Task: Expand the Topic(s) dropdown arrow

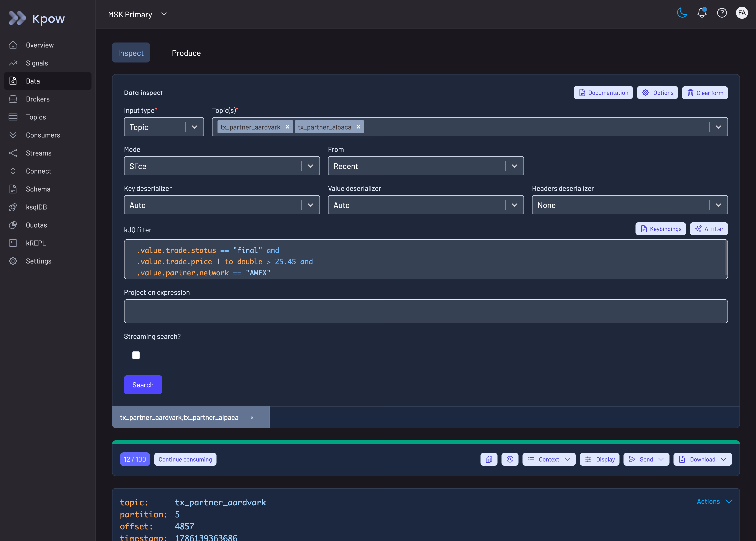Action: point(719,127)
